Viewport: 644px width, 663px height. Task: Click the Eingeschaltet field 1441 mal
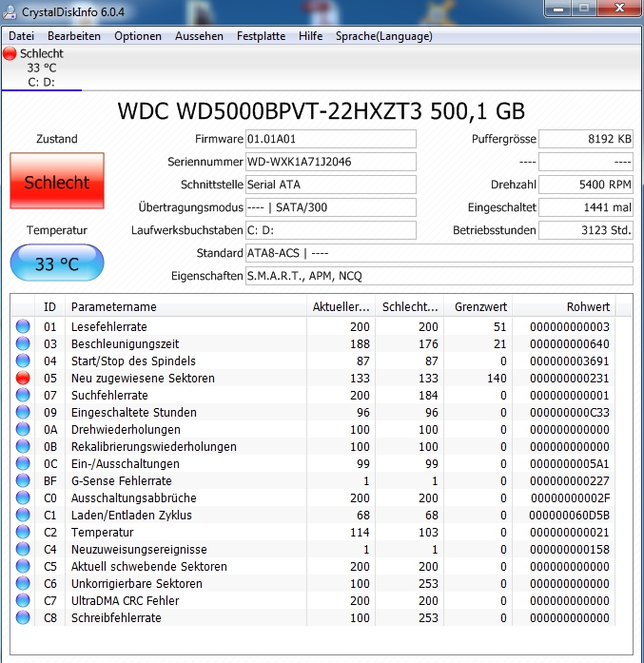pos(586,207)
